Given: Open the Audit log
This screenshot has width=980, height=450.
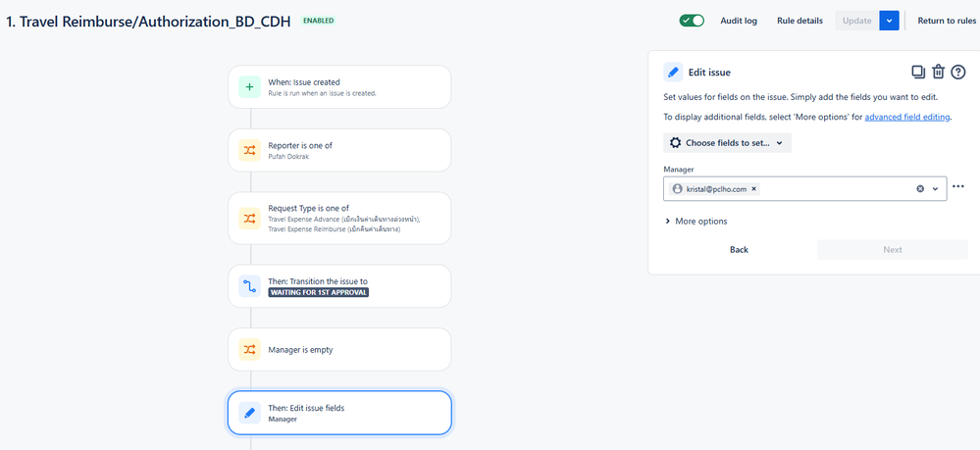Looking at the screenshot, I should coord(739,21).
